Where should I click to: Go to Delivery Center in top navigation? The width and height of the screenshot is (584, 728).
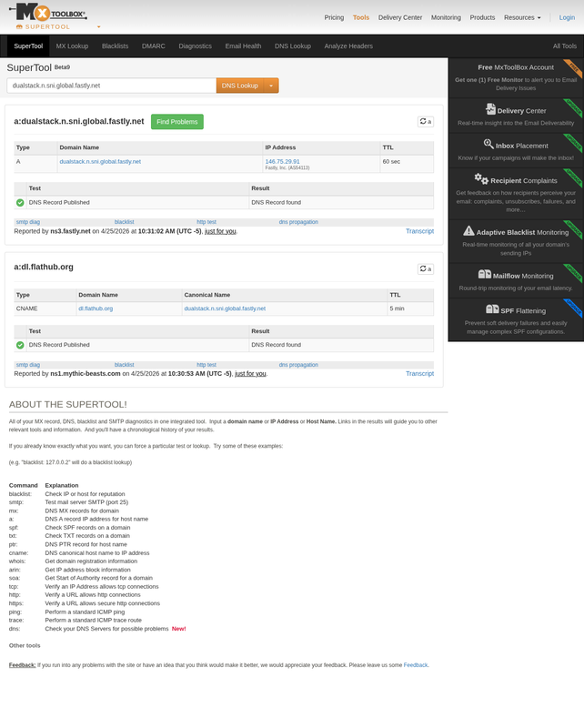pyautogui.click(x=399, y=17)
